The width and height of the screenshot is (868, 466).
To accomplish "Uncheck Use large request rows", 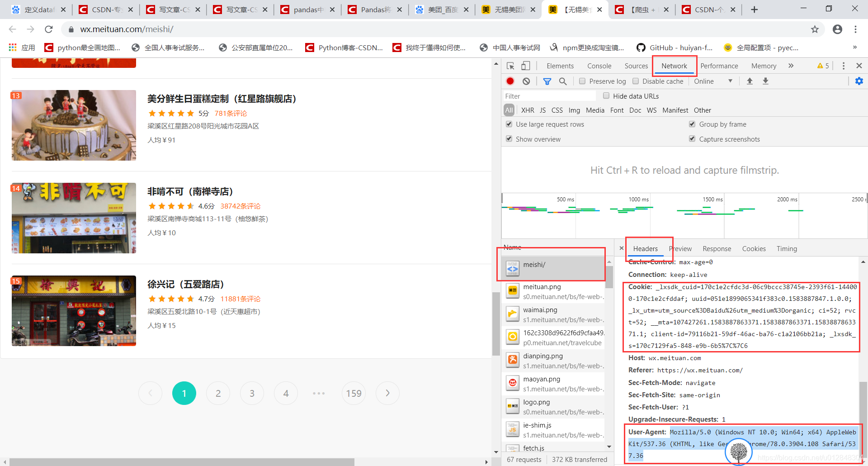I will 509,124.
